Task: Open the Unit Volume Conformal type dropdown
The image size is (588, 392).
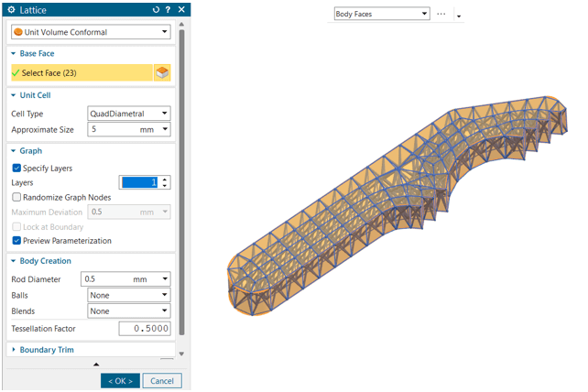Action: tap(90, 32)
